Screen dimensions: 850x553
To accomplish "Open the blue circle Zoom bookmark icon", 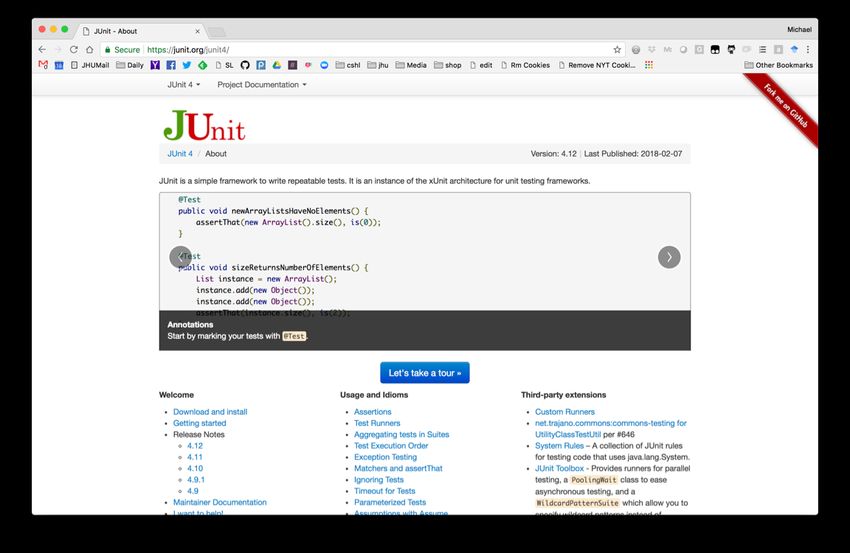I will pos(324,65).
